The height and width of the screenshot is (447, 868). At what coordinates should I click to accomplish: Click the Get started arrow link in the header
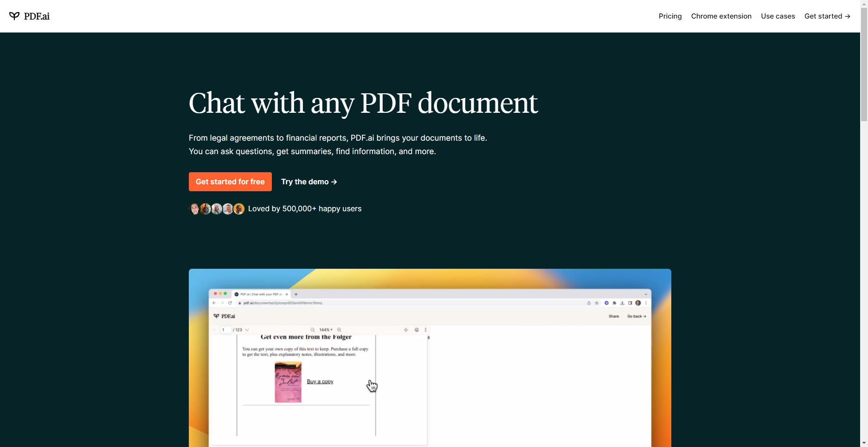pos(827,16)
